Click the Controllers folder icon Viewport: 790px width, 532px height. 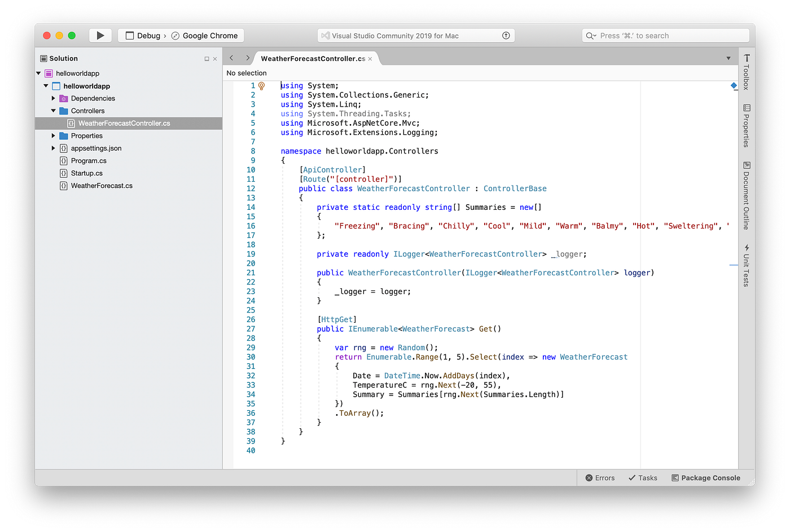pyautogui.click(x=64, y=111)
